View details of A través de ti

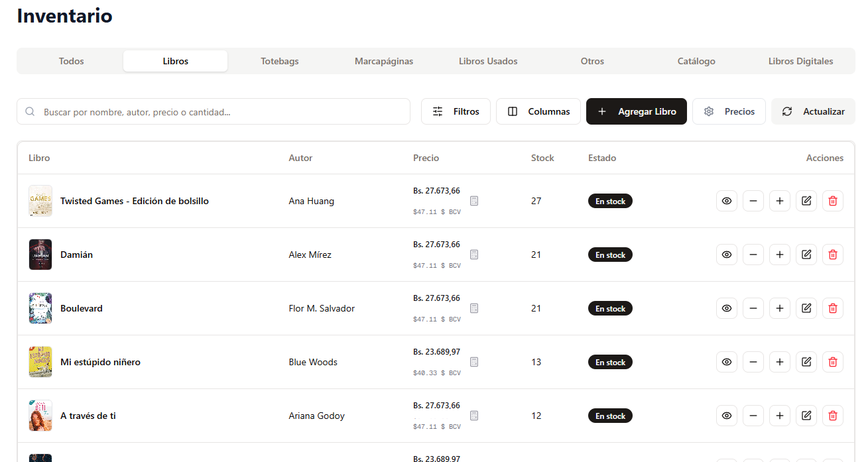tap(727, 416)
